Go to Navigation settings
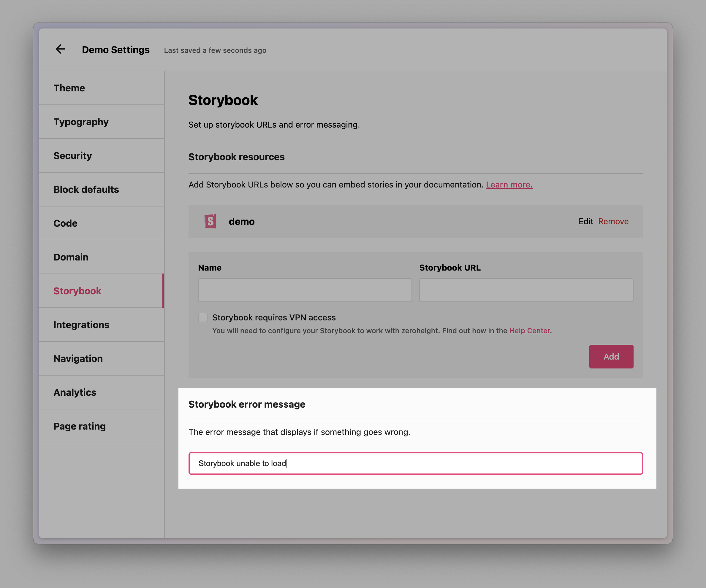Viewport: 706px width, 588px height. point(102,358)
